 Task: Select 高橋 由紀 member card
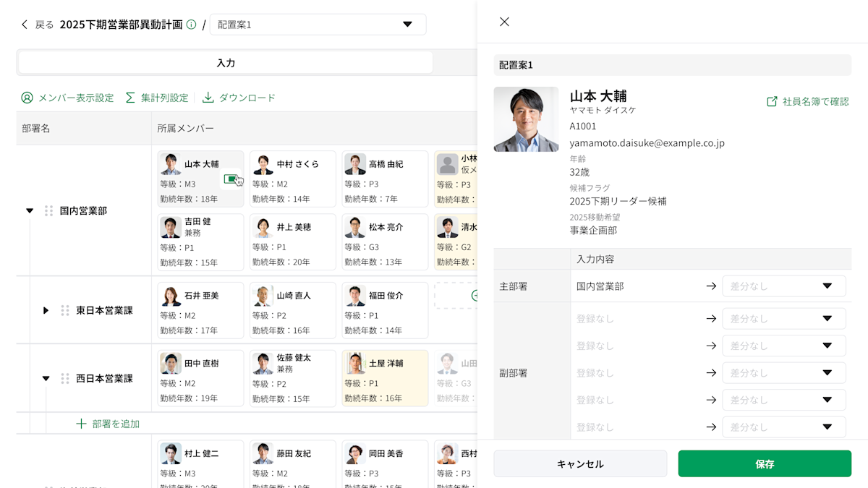pyautogui.click(x=385, y=179)
